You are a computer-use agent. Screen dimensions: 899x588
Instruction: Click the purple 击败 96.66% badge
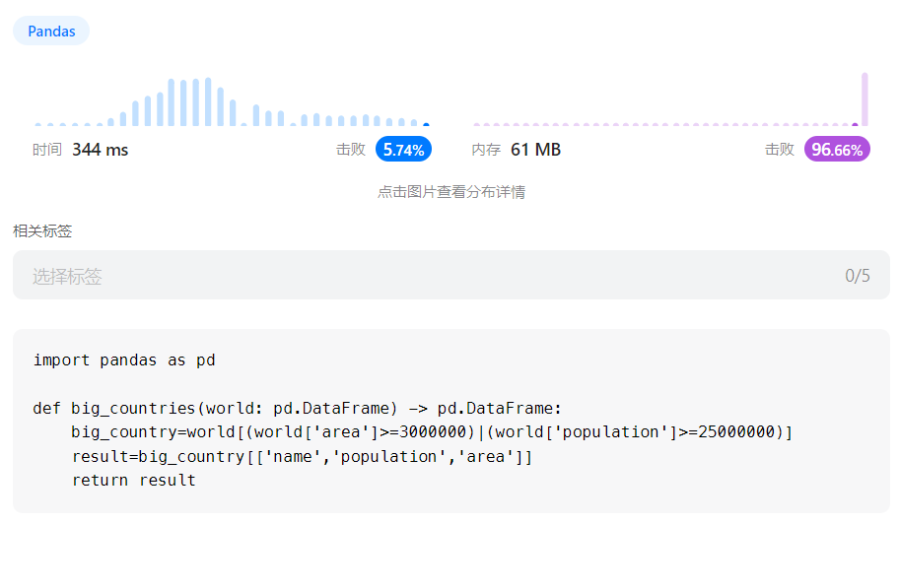click(836, 149)
